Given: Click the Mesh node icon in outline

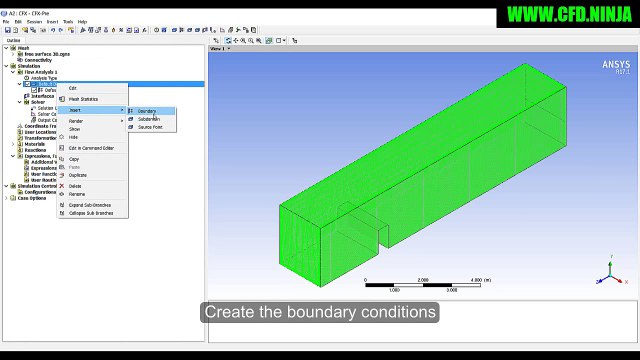Looking at the screenshot, I should tap(13, 48).
